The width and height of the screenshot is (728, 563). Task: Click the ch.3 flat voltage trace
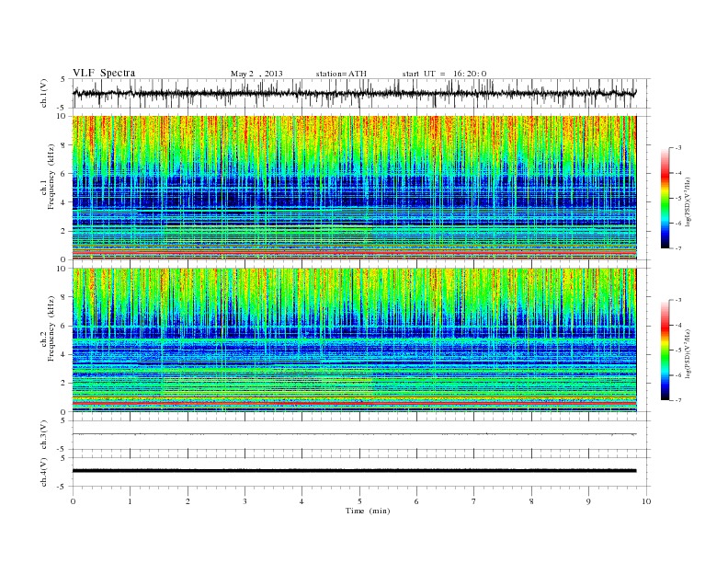coord(354,434)
